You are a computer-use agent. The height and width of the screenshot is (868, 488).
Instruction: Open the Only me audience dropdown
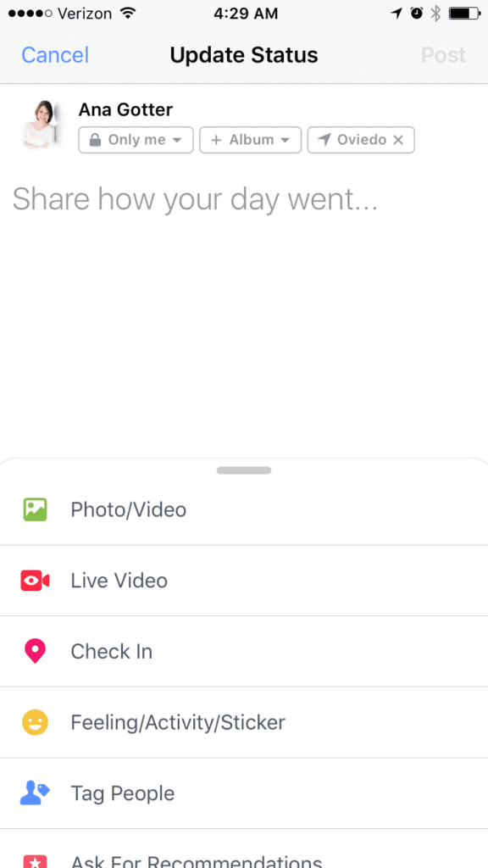tap(135, 140)
